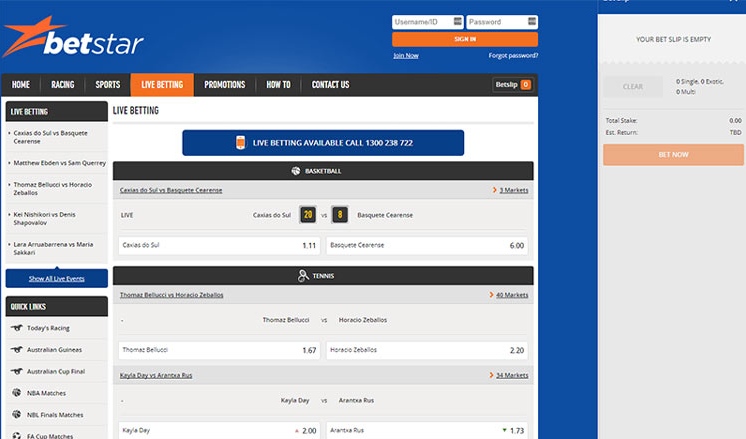The image size is (746, 439).
Task: Click the Join Now link
Action: click(x=406, y=56)
